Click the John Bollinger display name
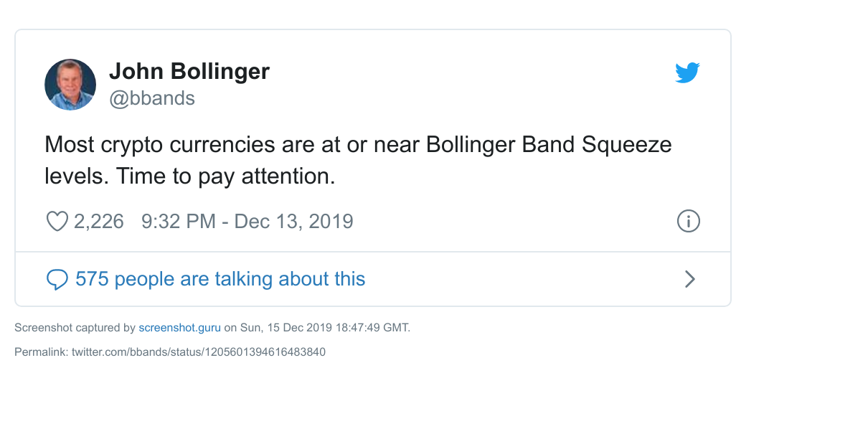The image size is (868, 439). (189, 71)
